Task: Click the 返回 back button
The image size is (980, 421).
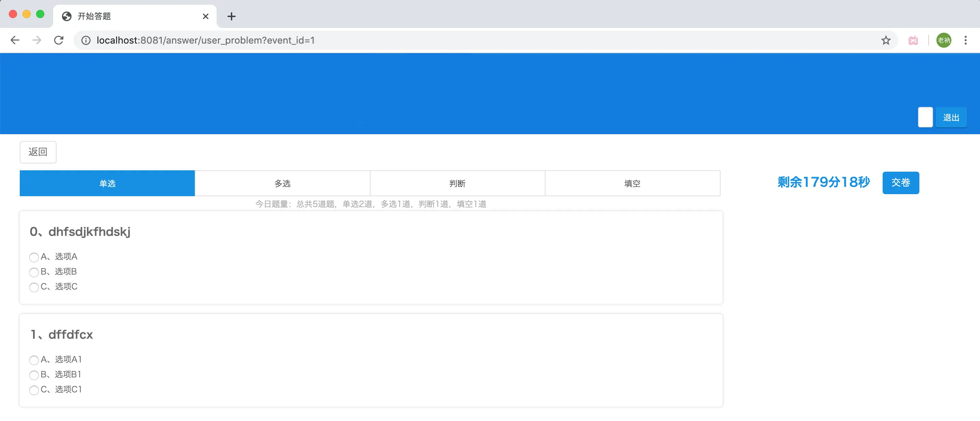Action: click(38, 152)
